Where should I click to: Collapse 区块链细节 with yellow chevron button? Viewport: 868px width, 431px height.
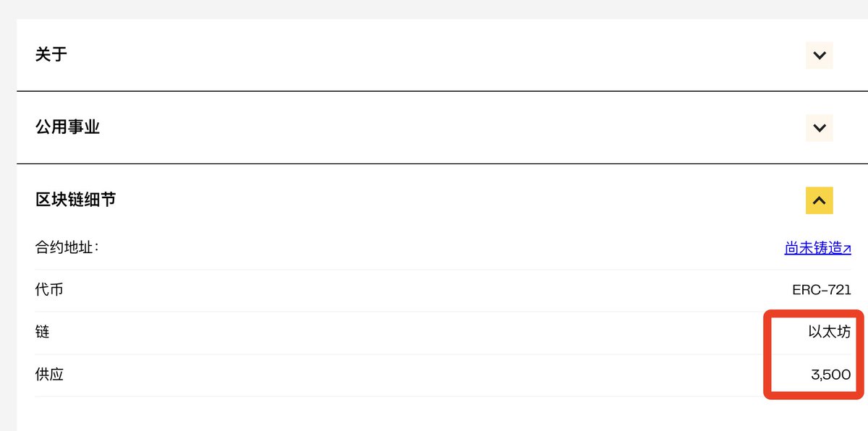coord(819,200)
